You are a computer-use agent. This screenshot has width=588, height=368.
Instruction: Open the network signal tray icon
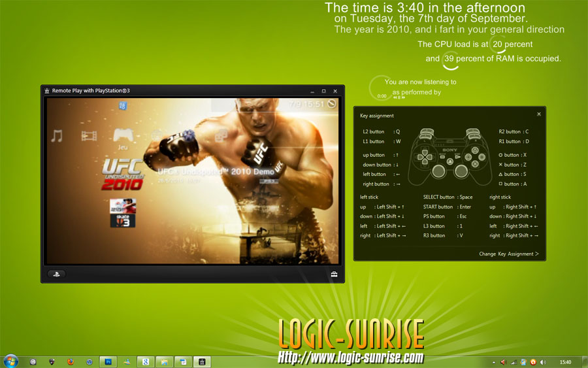click(514, 362)
